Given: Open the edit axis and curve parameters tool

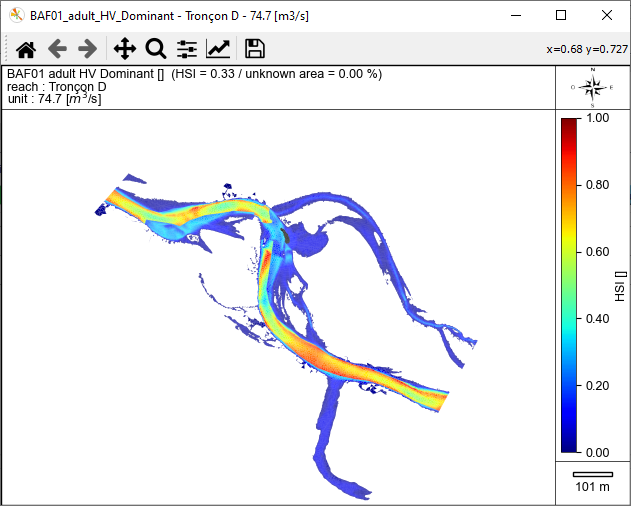Looking at the screenshot, I should [x=218, y=49].
